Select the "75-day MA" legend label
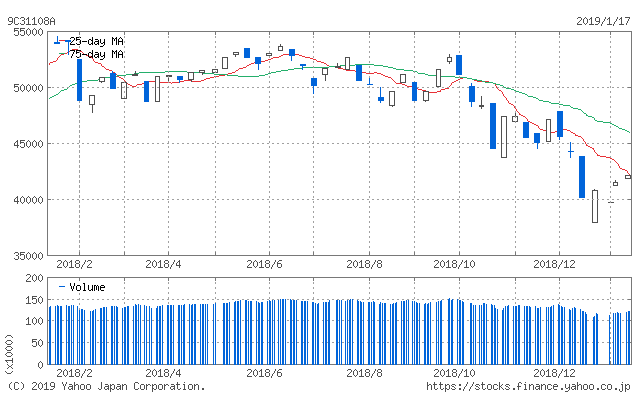Screen dimensions: 634x394 click(97, 54)
